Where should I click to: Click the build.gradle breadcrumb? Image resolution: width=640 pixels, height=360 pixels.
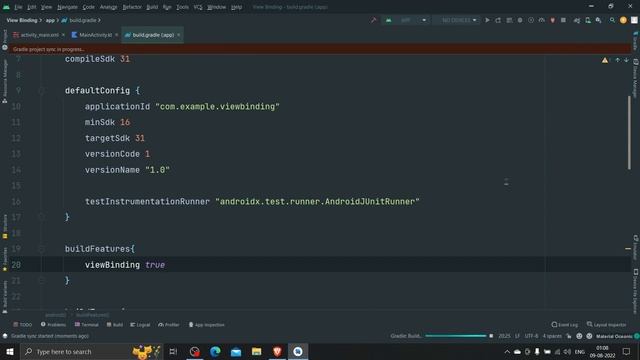(80, 20)
